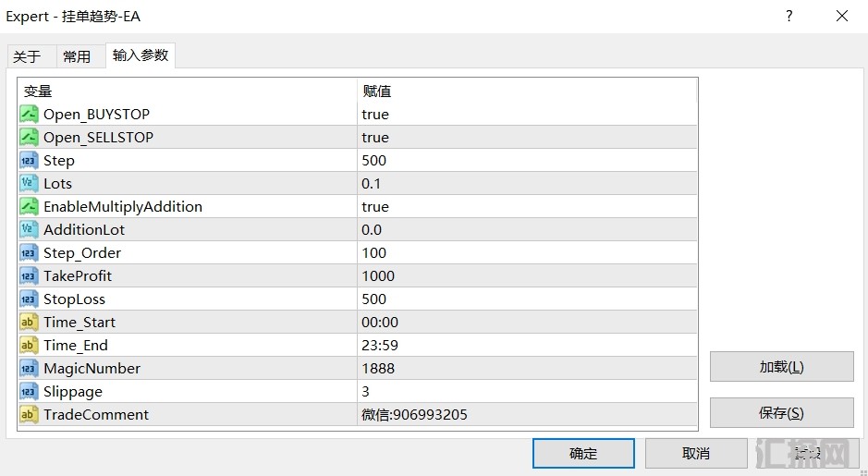Select the Open_BUYSTOP variable name

point(97,115)
